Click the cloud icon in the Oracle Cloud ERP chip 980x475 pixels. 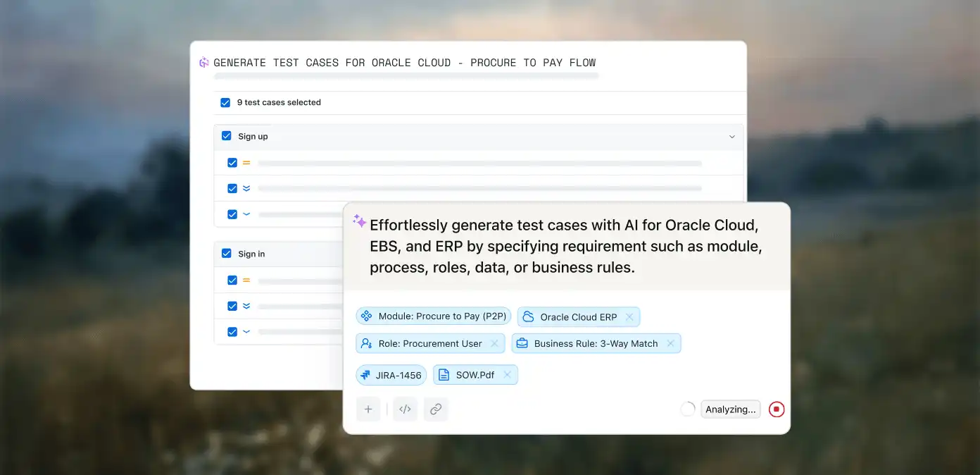(528, 317)
